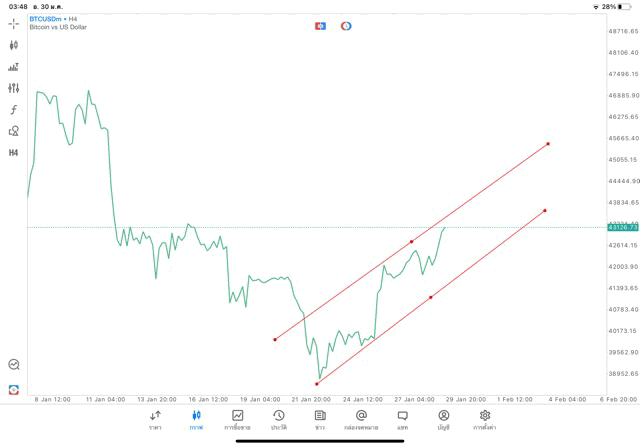This screenshot has height=447, width=640.
Task: Open the function indicator (f) tool
Action: pyautogui.click(x=14, y=110)
